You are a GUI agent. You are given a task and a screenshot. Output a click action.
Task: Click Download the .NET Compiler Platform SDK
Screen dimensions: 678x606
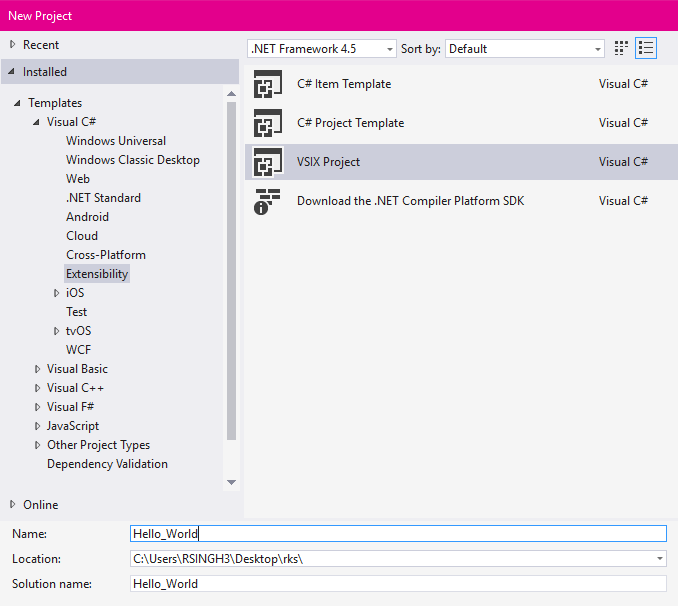(x=410, y=201)
